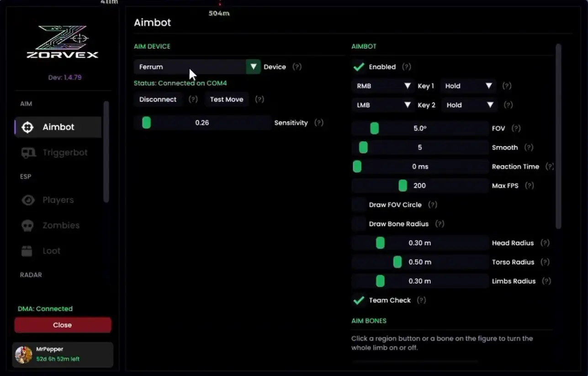The image size is (588, 376).
Task: Toggle the Aimbot Enabled checkbox
Action: coord(359,67)
